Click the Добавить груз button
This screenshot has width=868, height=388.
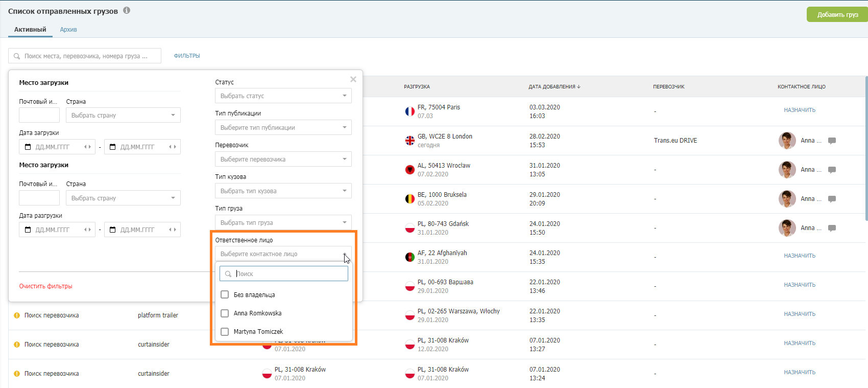837,14
